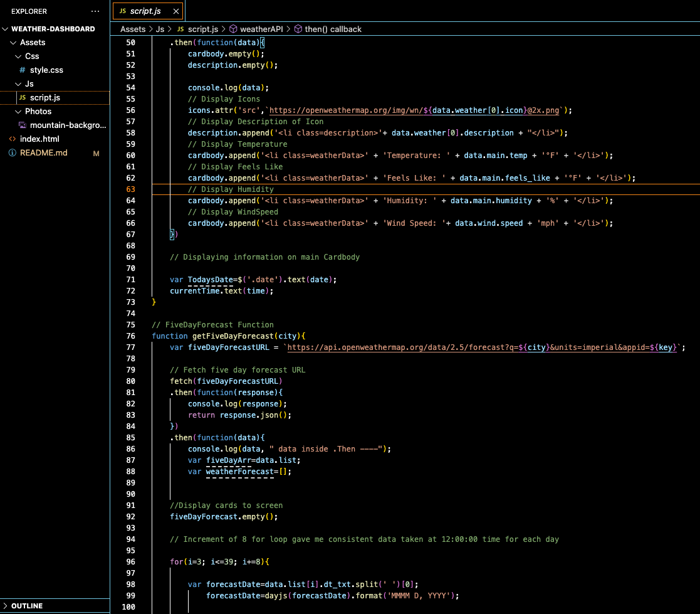The height and width of the screenshot is (614, 700).
Task: Collapse the Assets folder chevron
Action: tap(13, 43)
